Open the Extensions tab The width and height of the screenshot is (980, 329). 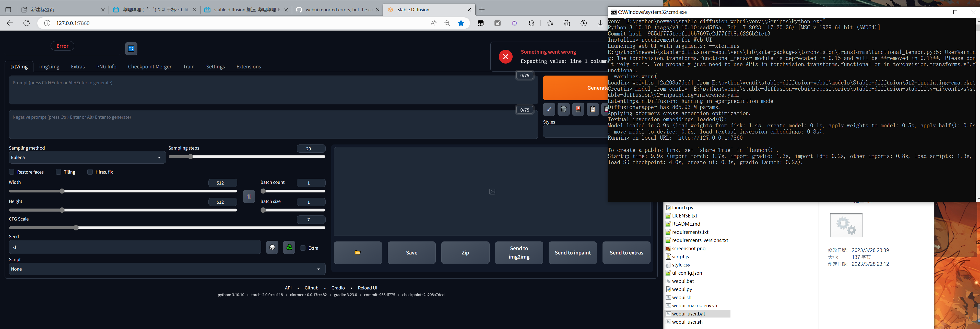[x=249, y=67]
